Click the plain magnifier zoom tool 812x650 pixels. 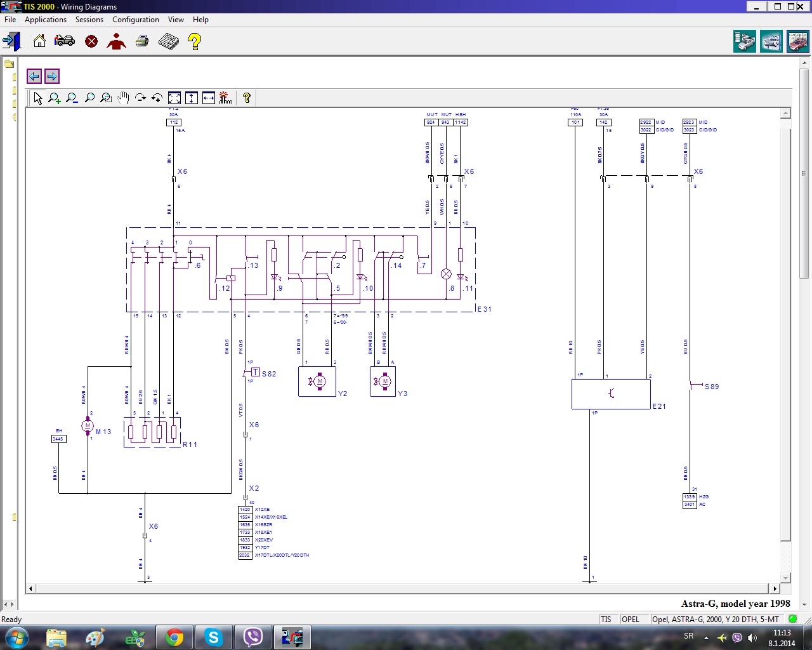(x=89, y=98)
